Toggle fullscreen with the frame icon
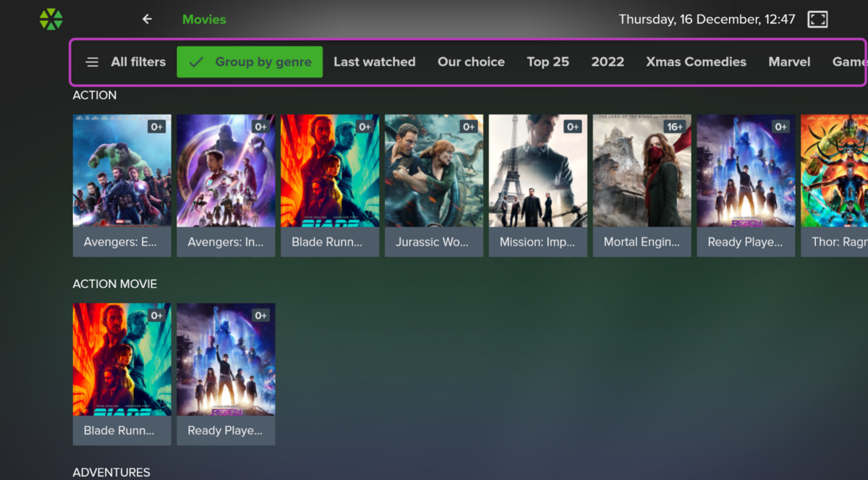The image size is (868, 480). point(817,20)
